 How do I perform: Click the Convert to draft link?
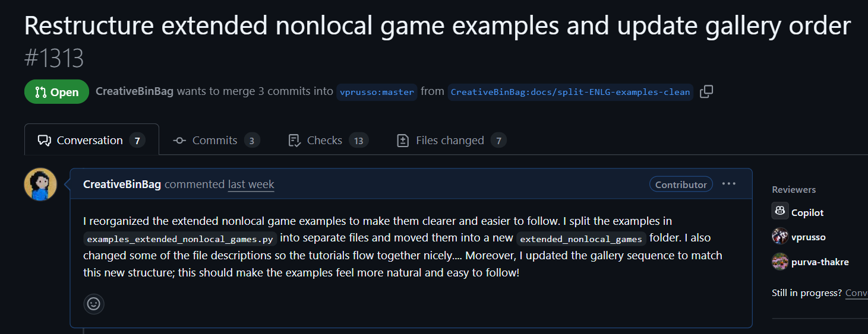coord(857,293)
